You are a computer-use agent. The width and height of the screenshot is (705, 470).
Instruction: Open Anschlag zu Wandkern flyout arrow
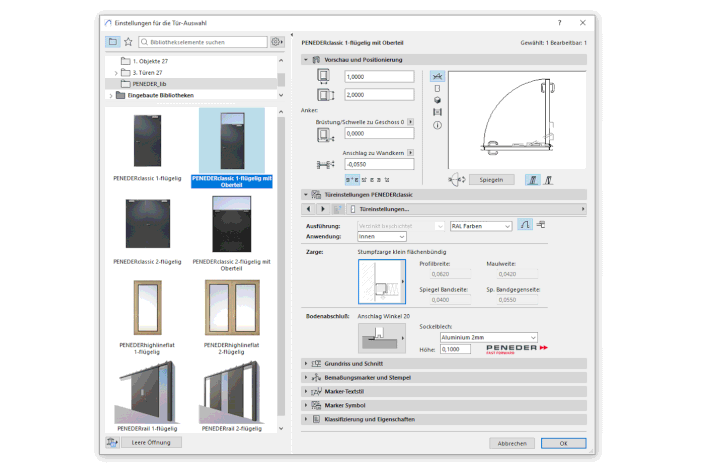tap(411, 153)
